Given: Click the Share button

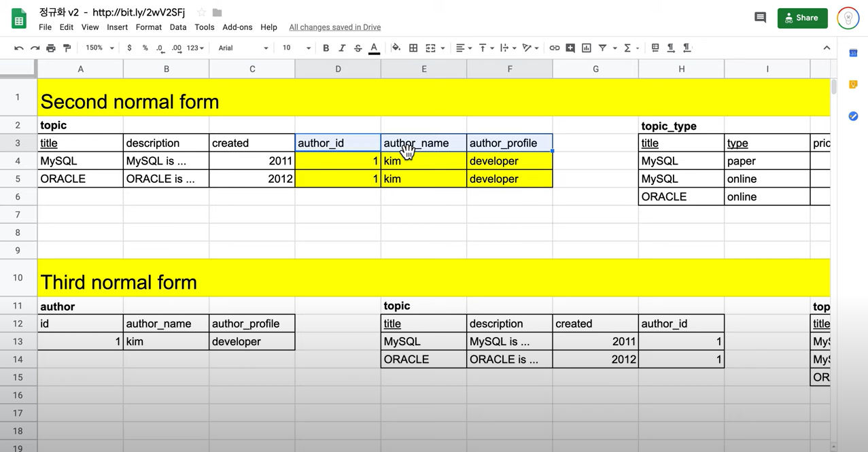Looking at the screenshot, I should (x=802, y=18).
